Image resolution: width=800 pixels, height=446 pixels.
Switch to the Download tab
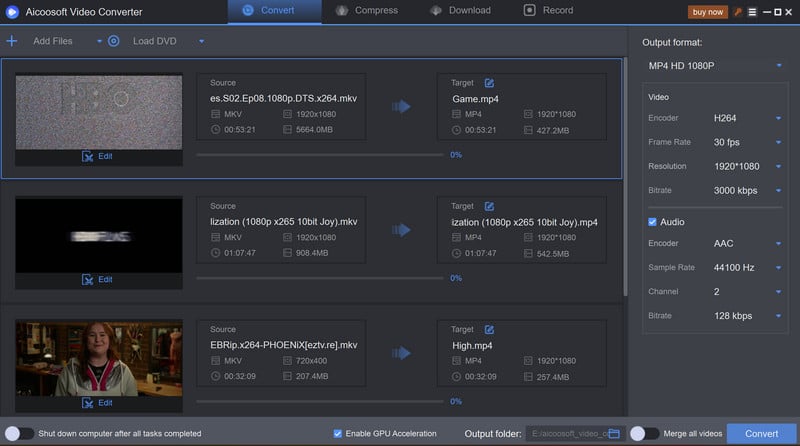[x=461, y=11]
